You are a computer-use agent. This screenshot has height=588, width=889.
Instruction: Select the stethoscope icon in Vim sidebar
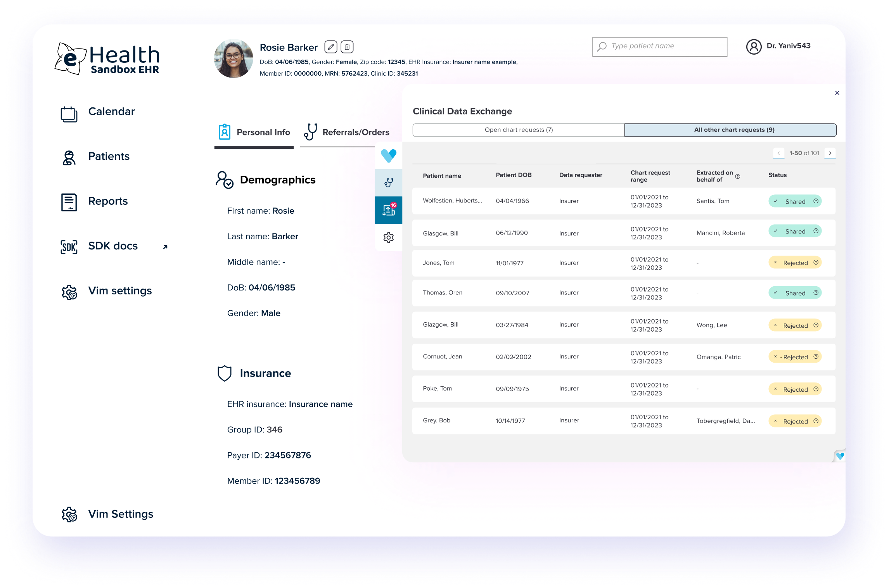(388, 183)
